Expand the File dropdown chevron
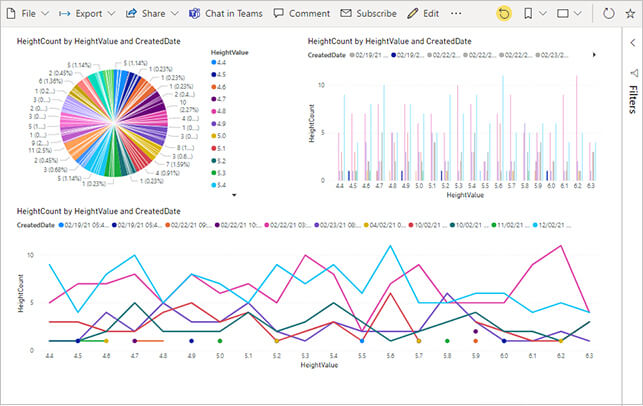 click(x=45, y=14)
